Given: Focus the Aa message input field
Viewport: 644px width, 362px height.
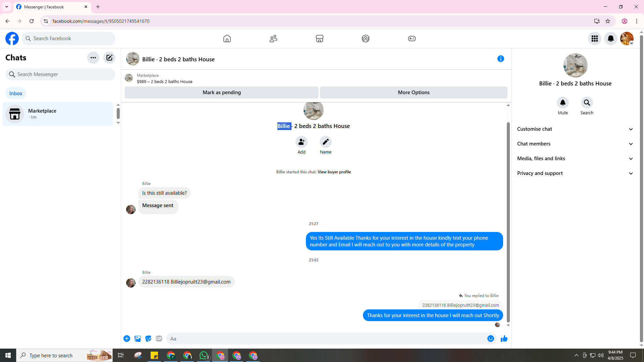Looking at the screenshot, I should (325, 339).
